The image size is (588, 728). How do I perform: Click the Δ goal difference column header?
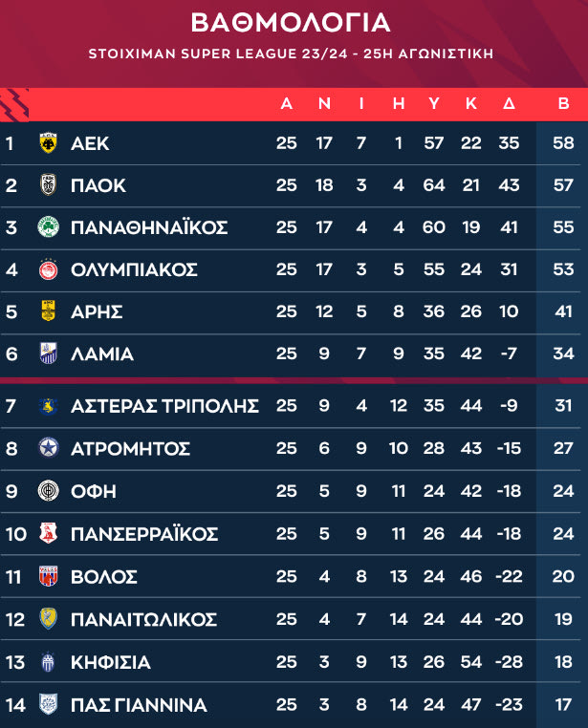coord(509,103)
